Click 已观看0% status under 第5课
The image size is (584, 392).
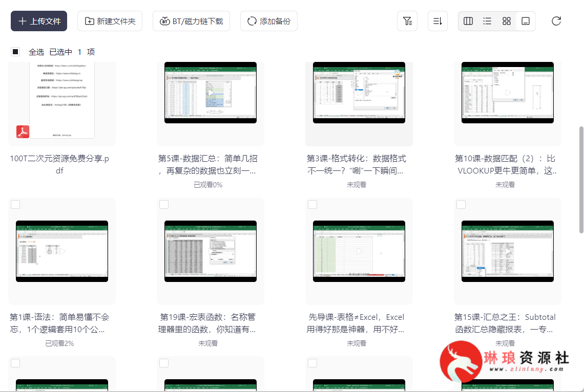click(x=208, y=185)
